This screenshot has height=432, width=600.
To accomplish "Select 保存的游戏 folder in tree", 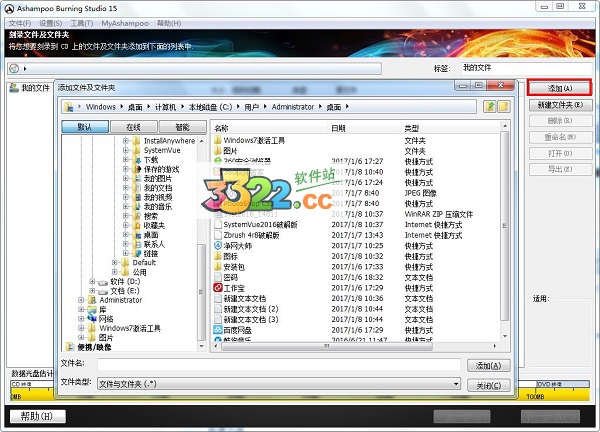I will tap(156, 169).
